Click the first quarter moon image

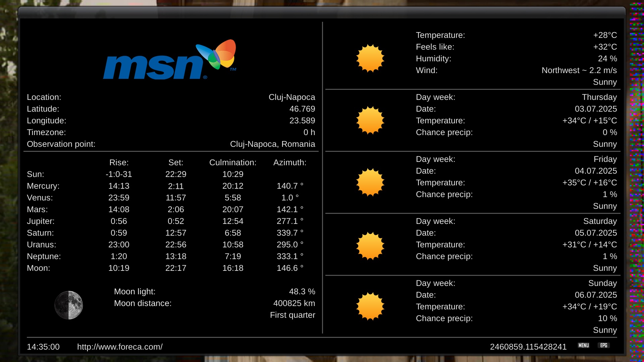(69, 305)
